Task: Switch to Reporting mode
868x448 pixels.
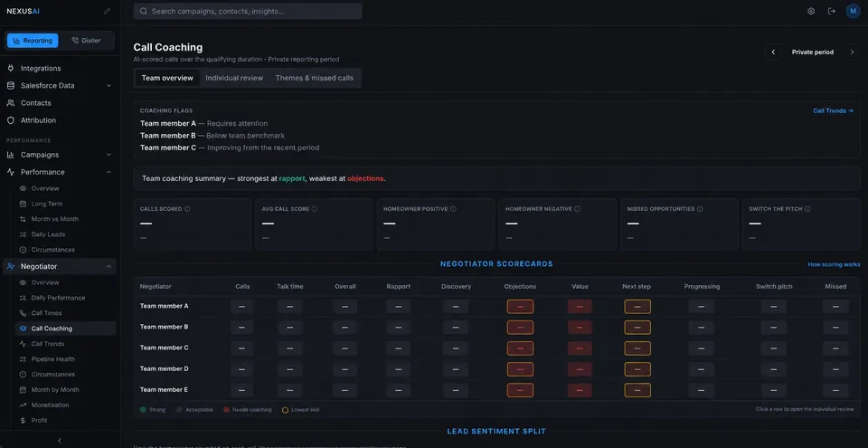Action: coord(33,41)
